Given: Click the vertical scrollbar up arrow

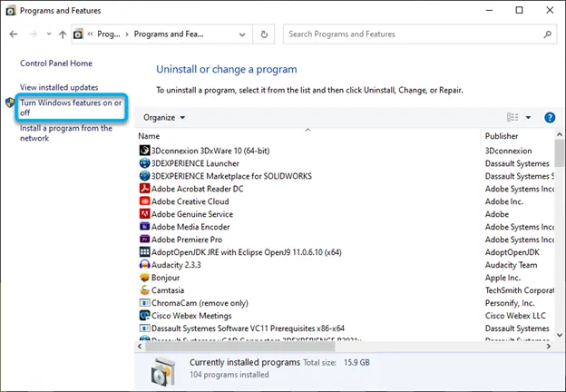Looking at the screenshot, I should [x=560, y=134].
